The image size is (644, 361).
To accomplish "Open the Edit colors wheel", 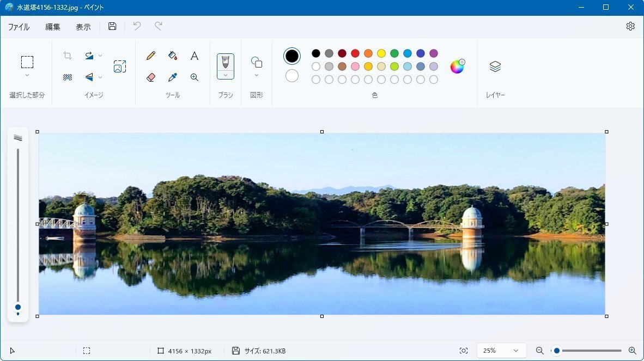I will [x=457, y=66].
